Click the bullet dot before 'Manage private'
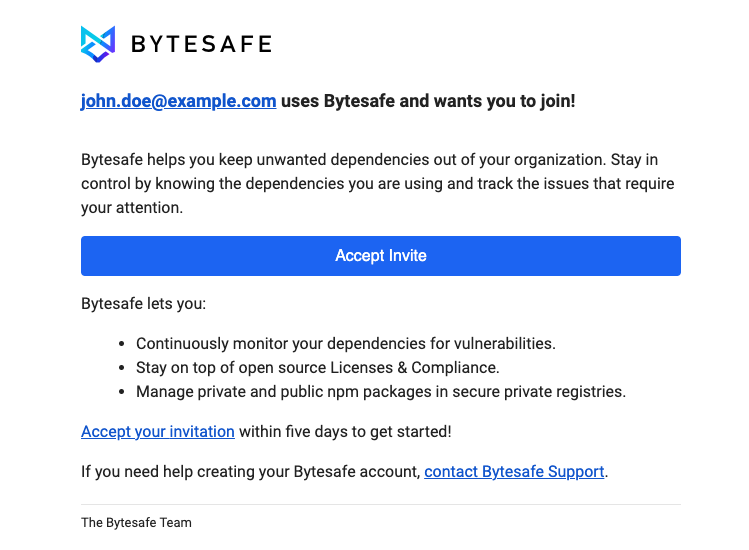The height and width of the screenshot is (550, 749). [122, 392]
